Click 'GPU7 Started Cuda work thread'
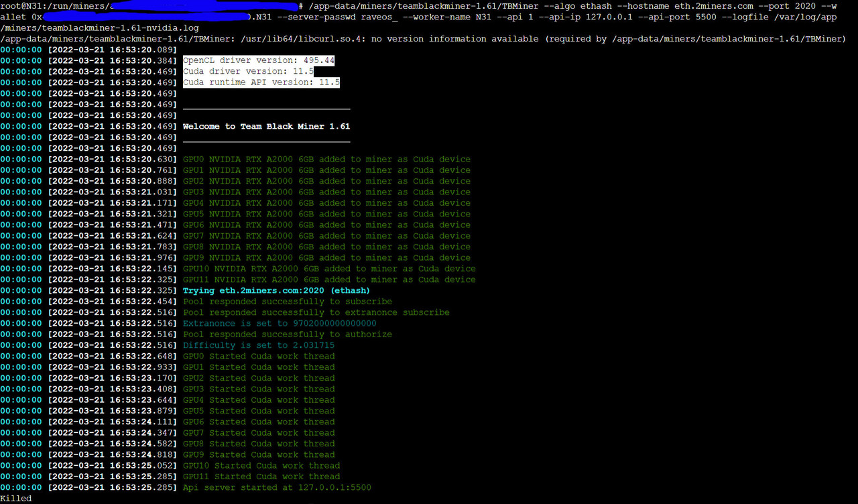This screenshot has height=504, width=858. point(259,433)
